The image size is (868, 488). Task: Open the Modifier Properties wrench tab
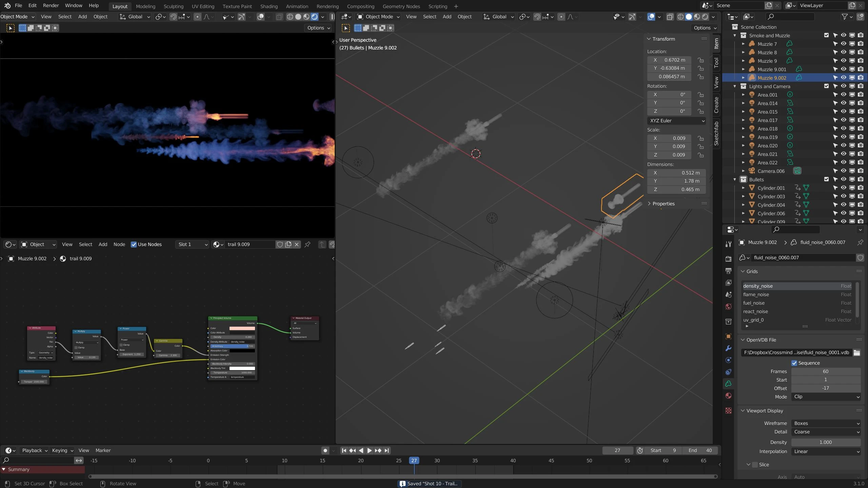[x=728, y=348]
